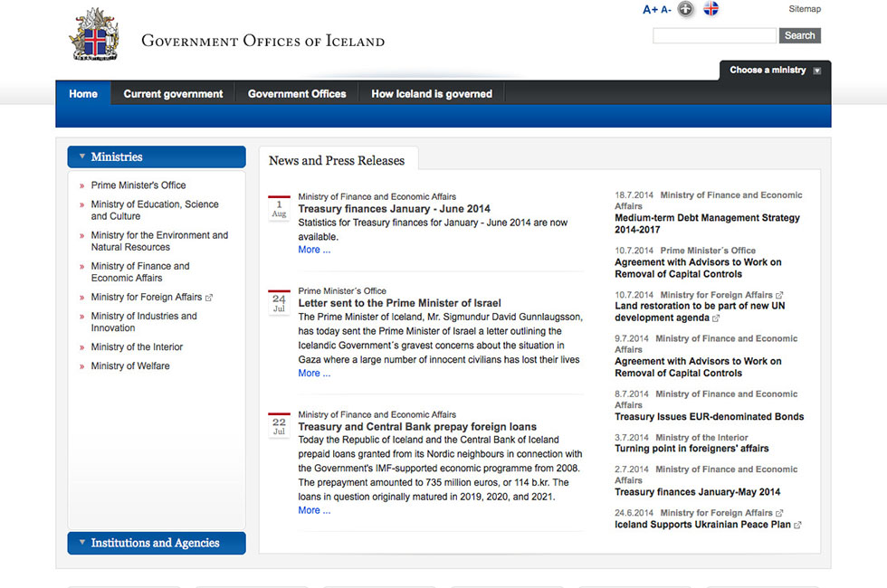
Task: Click external link icon beside sidebar Ministry for Foreign Affairs
Action: point(209,298)
